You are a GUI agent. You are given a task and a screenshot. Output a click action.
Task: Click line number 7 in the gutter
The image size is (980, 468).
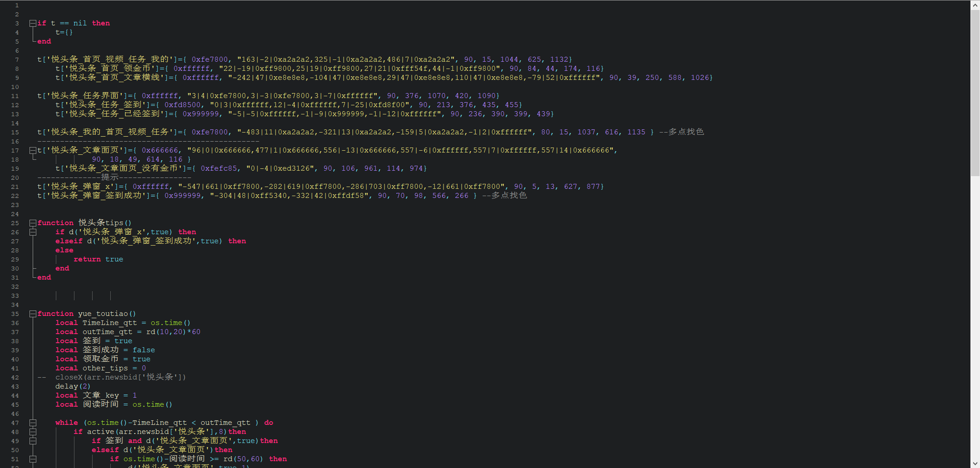point(17,59)
